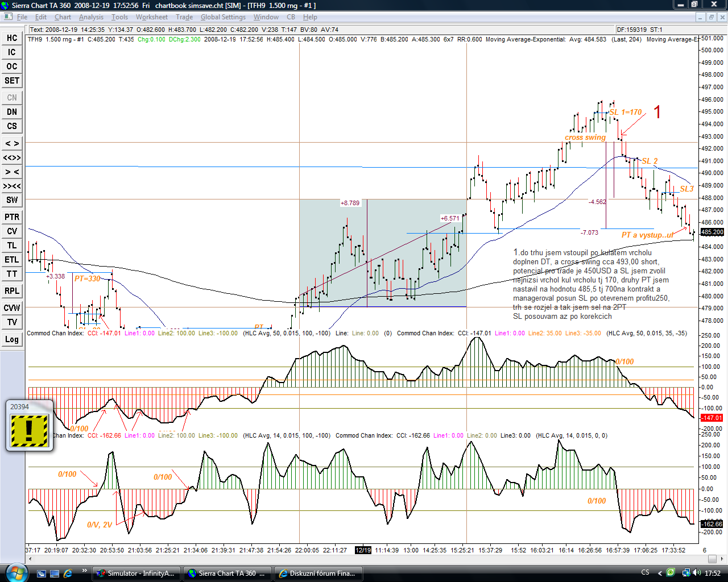The width and height of the screenshot is (728, 582).
Task: Click the 485.200 last price label
Action: coord(712,232)
